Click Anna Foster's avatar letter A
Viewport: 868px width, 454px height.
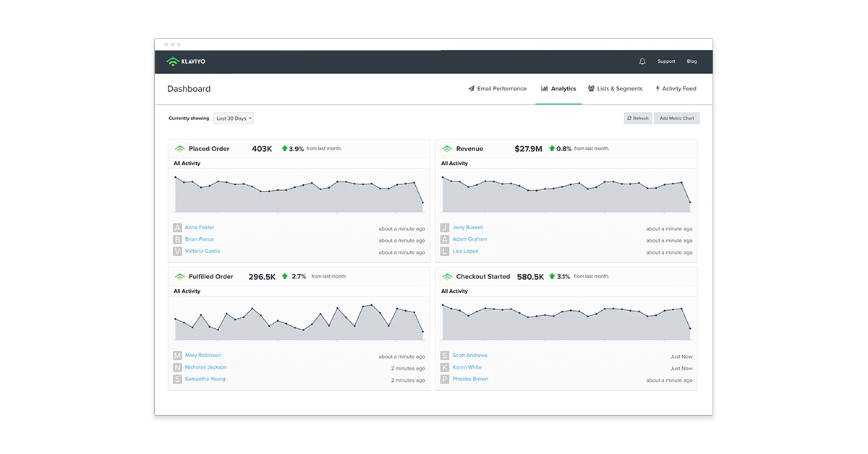[x=177, y=228]
